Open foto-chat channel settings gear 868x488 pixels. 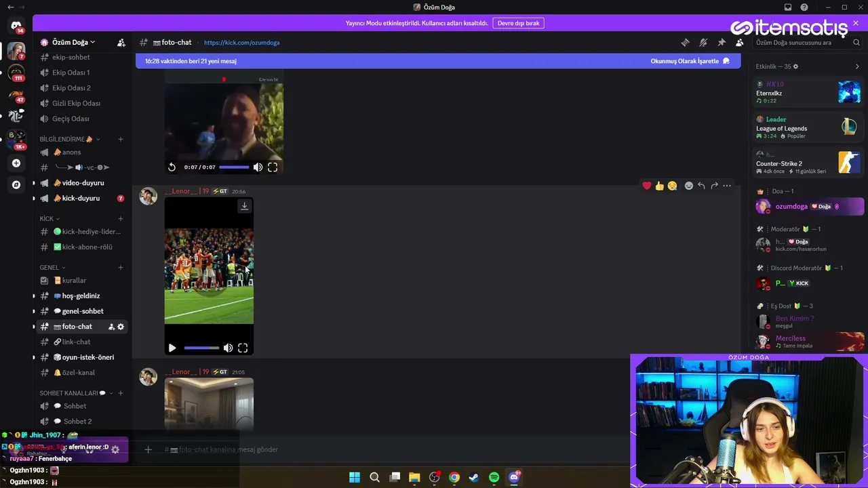[121, 327]
